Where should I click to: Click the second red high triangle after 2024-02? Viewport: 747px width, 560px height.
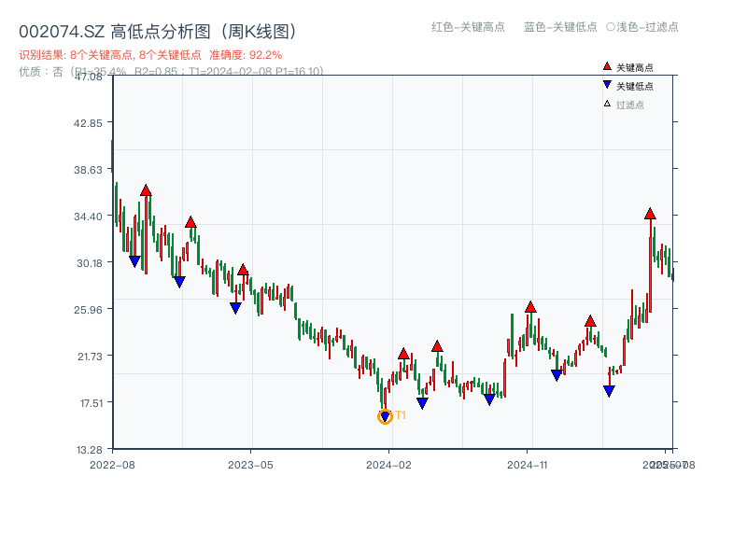tap(437, 346)
